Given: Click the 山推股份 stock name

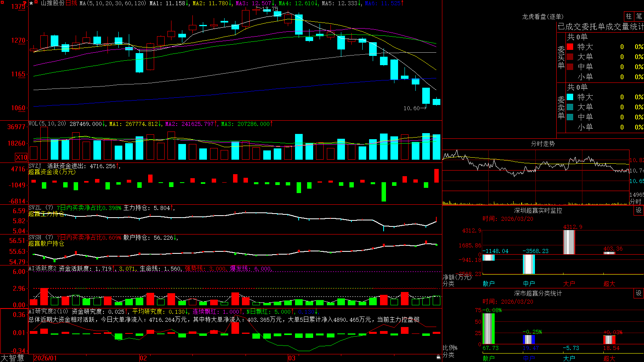Looking at the screenshot, I should [52, 3].
